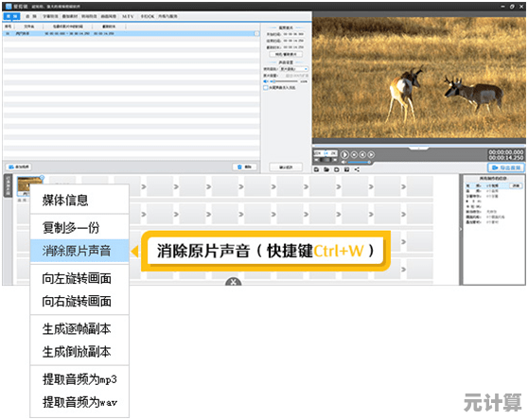Click the blue export video button

pyautogui.click(x=506, y=167)
